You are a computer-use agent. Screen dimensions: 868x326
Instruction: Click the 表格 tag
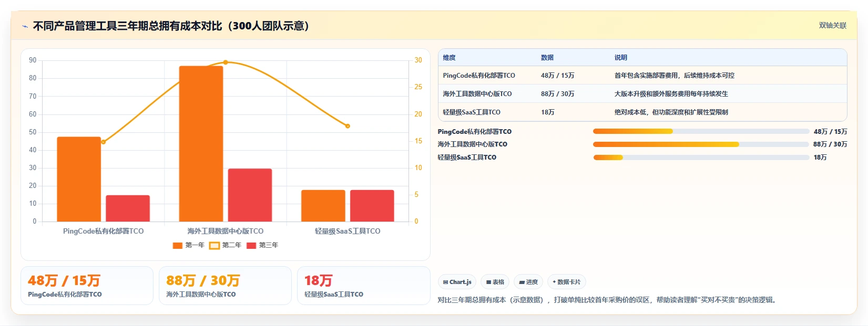point(495,282)
